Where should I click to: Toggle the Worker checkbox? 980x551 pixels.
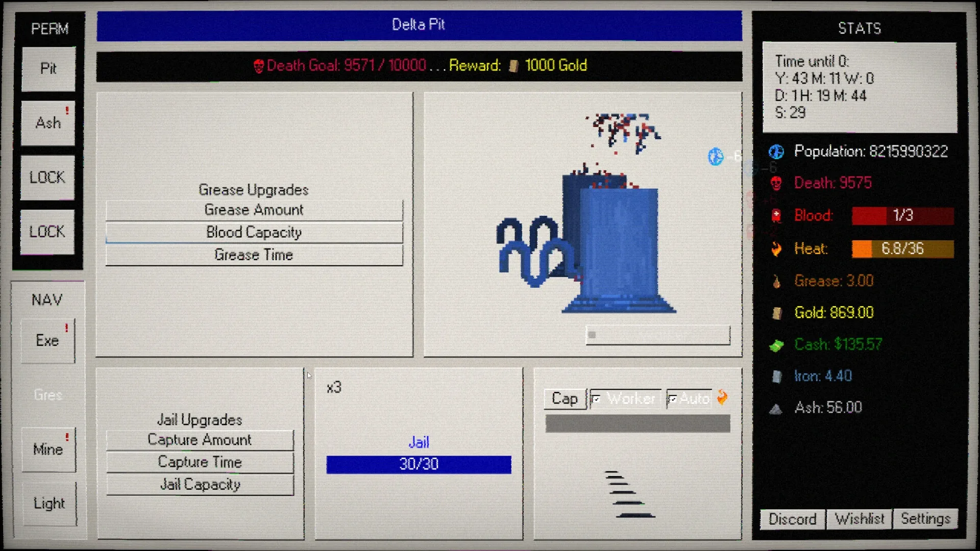[x=595, y=399]
